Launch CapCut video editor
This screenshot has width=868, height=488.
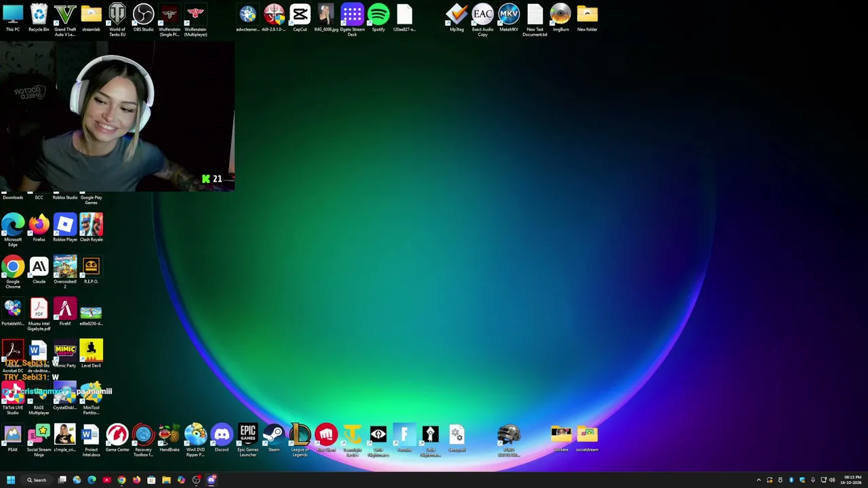pyautogui.click(x=300, y=18)
